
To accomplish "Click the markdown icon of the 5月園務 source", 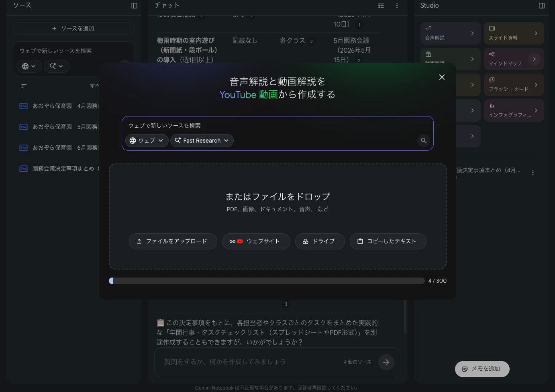I will point(23,127).
